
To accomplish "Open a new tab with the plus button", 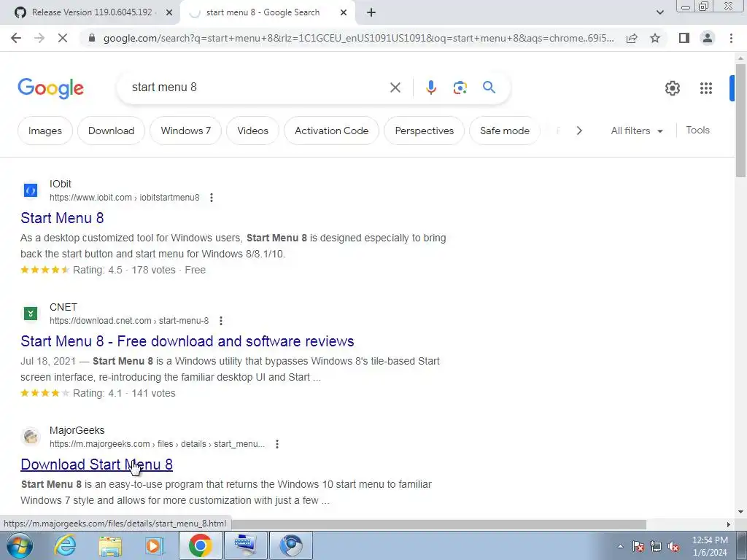I will point(371,13).
